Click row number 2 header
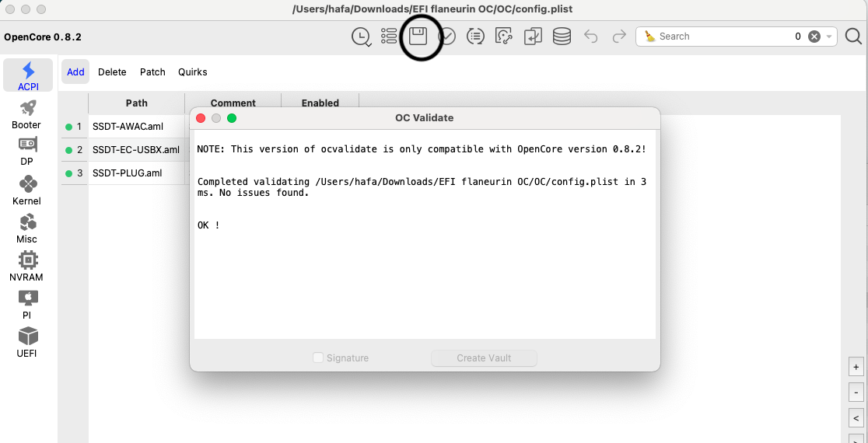This screenshot has height=443, width=868. tap(74, 150)
